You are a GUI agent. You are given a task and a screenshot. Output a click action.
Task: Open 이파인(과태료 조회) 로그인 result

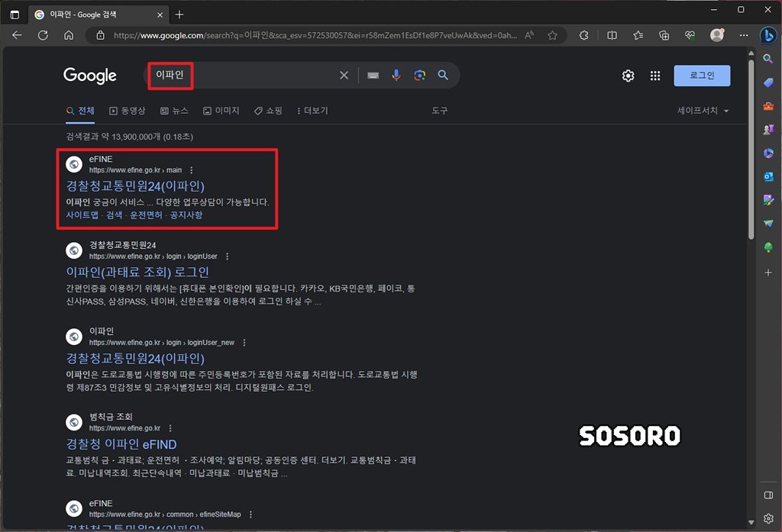[137, 272]
